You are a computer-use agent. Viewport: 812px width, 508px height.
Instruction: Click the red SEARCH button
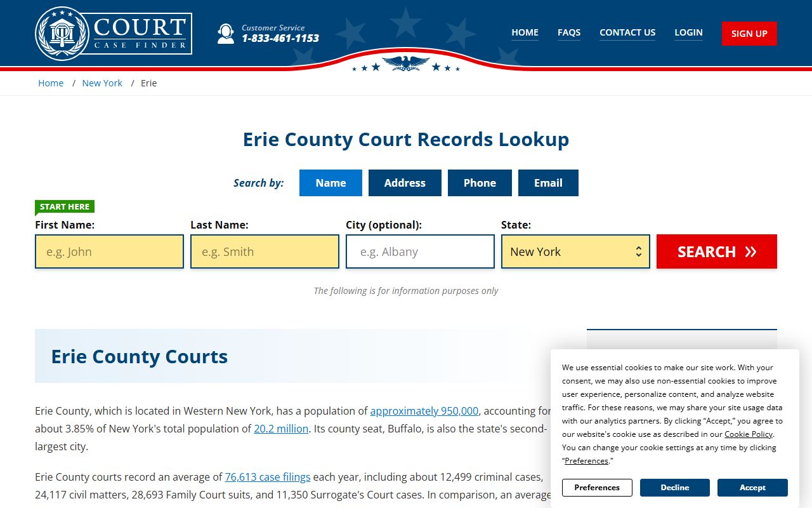(717, 251)
